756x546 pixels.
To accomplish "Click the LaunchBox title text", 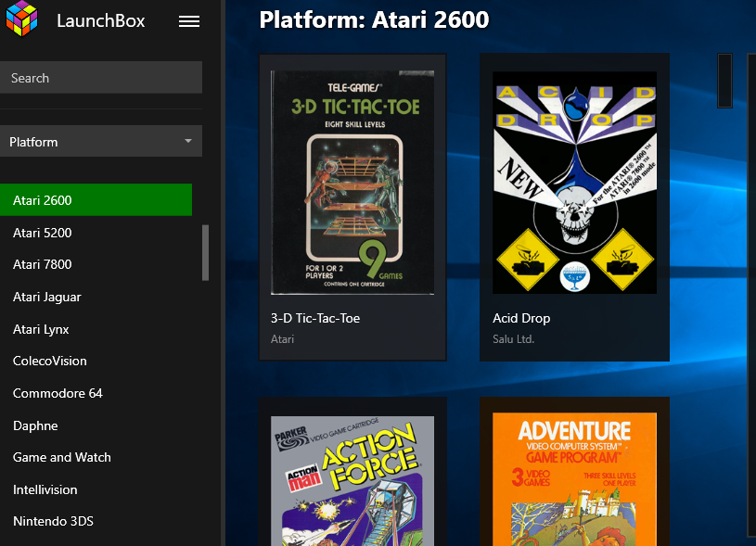I will pos(101,20).
